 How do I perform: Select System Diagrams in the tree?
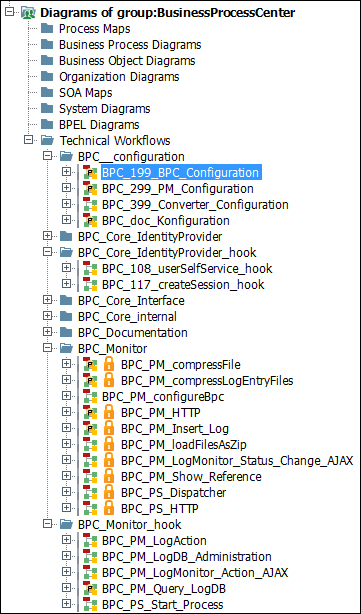(105, 108)
